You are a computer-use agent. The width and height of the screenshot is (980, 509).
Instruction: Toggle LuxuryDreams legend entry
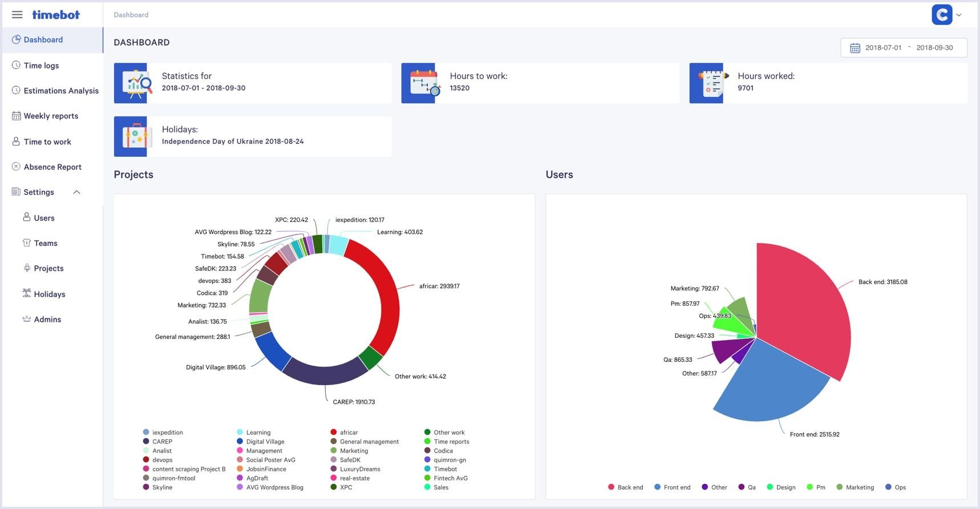(x=355, y=469)
